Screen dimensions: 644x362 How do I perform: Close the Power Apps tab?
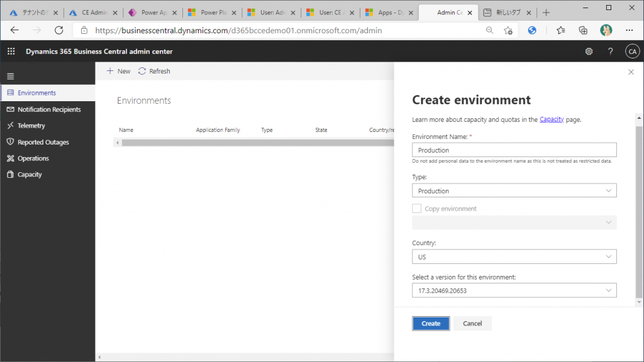coord(175,13)
